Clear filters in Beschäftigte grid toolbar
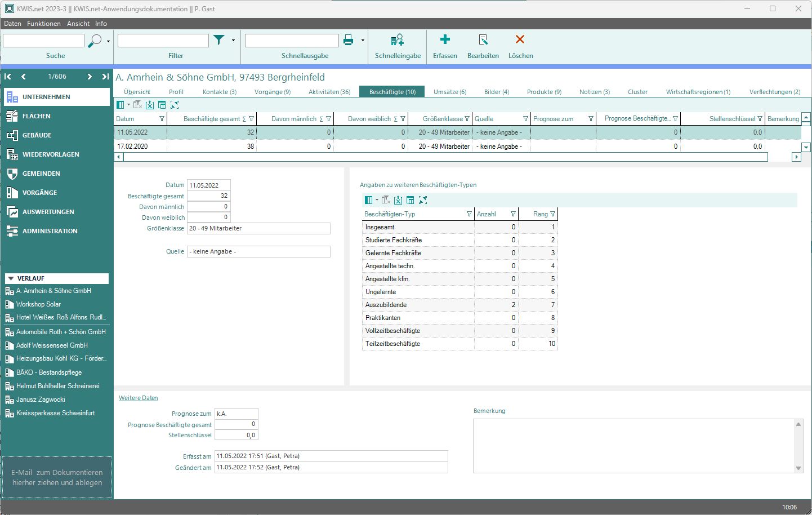Image resolution: width=812 pixels, height=515 pixels. click(x=137, y=105)
